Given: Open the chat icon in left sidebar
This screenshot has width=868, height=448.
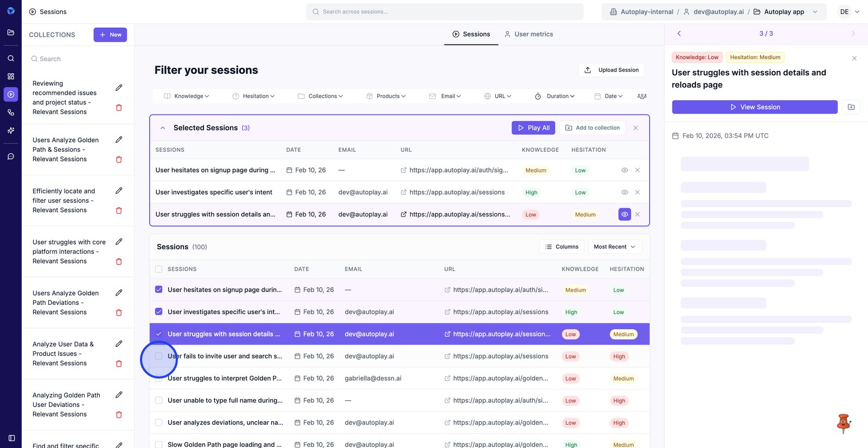Looking at the screenshot, I should tap(11, 156).
